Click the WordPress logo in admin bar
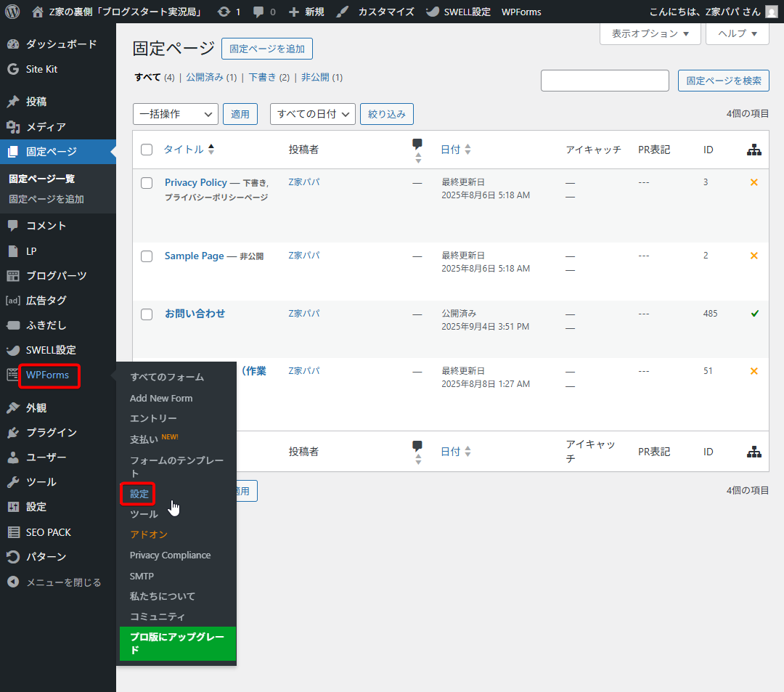The image size is (784, 692). [x=12, y=12]
